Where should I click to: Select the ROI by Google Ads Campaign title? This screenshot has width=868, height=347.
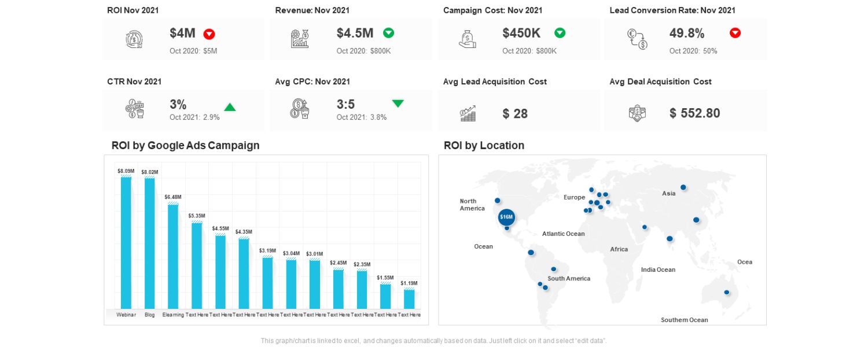(185, 145)
